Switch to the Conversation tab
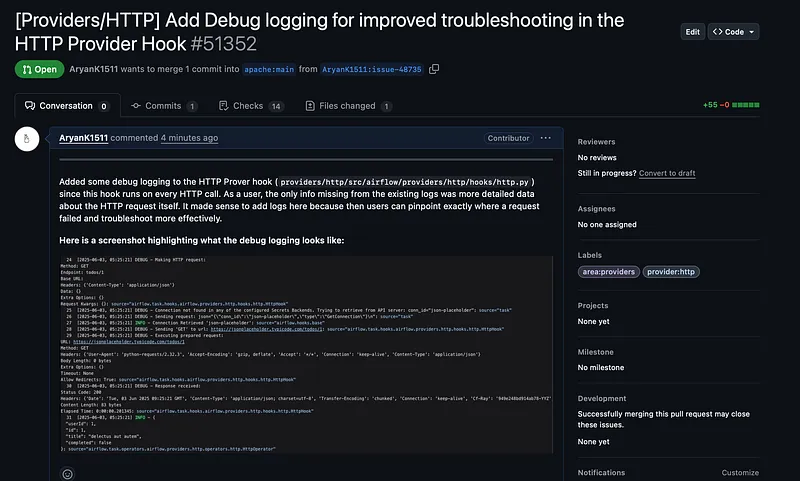800x481 pixels. click(67, 106)
